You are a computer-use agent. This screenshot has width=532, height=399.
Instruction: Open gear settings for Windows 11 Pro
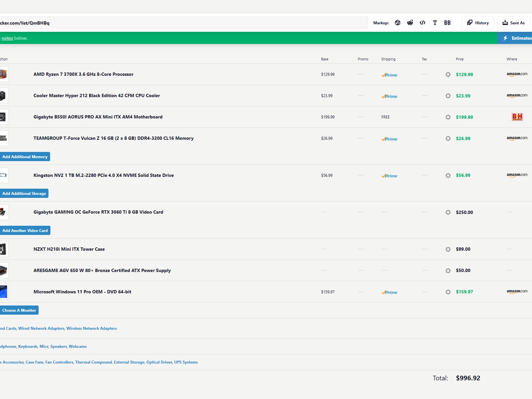[x=448, y=292]
